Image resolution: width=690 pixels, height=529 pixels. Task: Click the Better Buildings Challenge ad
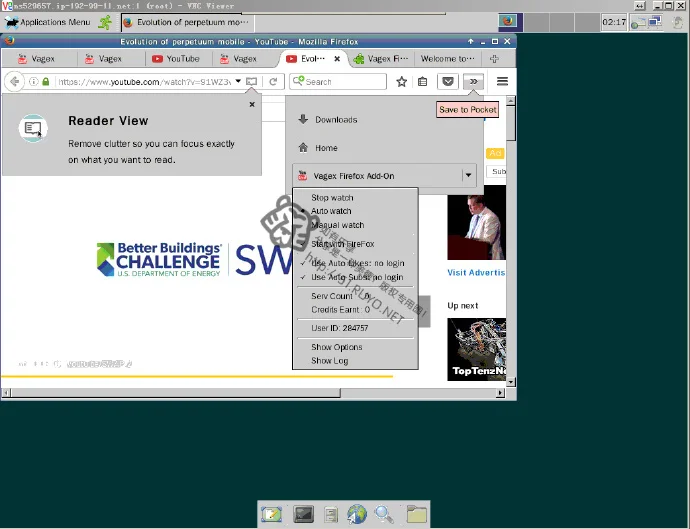(158, 260)
